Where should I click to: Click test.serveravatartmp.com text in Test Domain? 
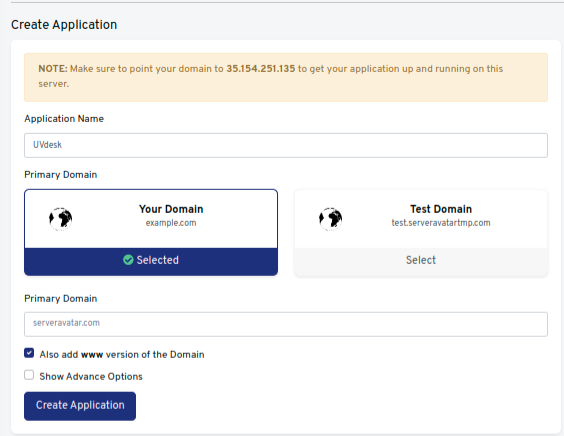point(441,223)
